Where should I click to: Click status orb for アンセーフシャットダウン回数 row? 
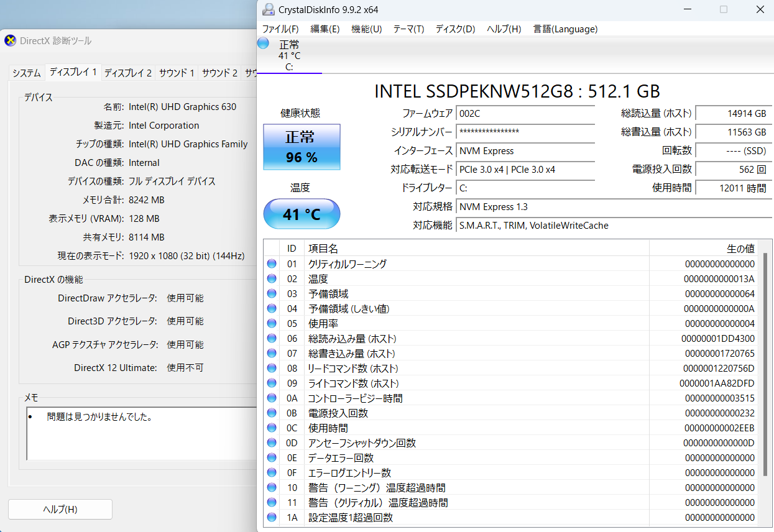tap(272, 443)
